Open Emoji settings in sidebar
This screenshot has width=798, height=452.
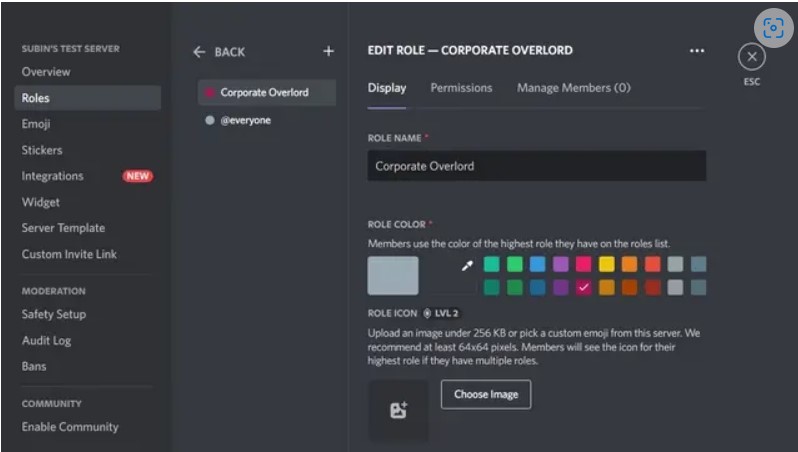click(x=36, y=124)
